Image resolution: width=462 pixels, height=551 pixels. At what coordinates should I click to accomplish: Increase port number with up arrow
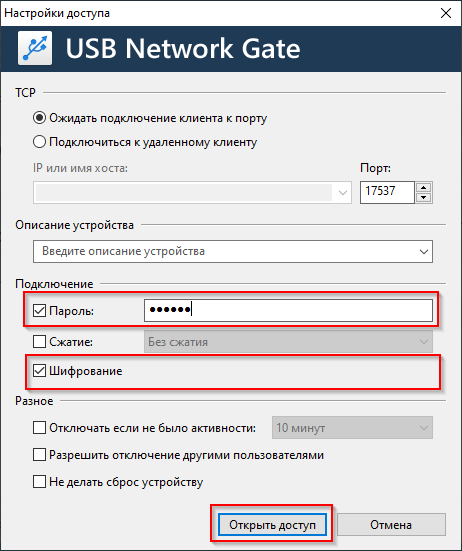pyautogui.click(x=424, y=187)
